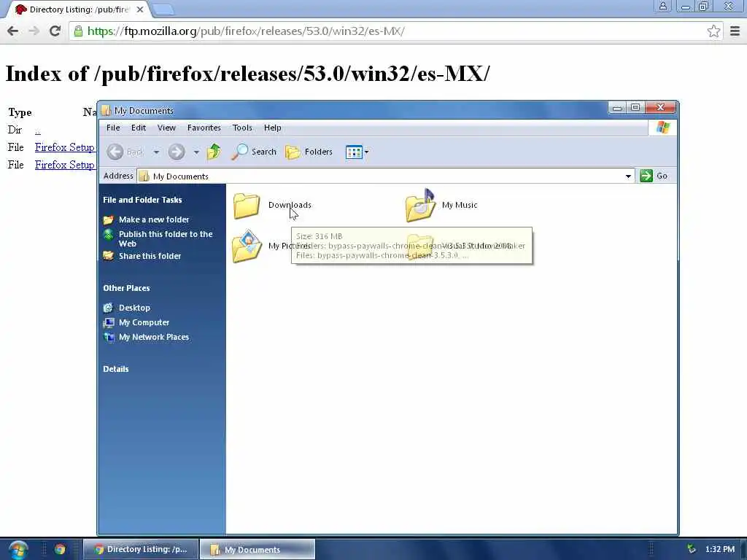The image size is (747, 560).
Task: Reload the page in Chrome
Action: 55,31
